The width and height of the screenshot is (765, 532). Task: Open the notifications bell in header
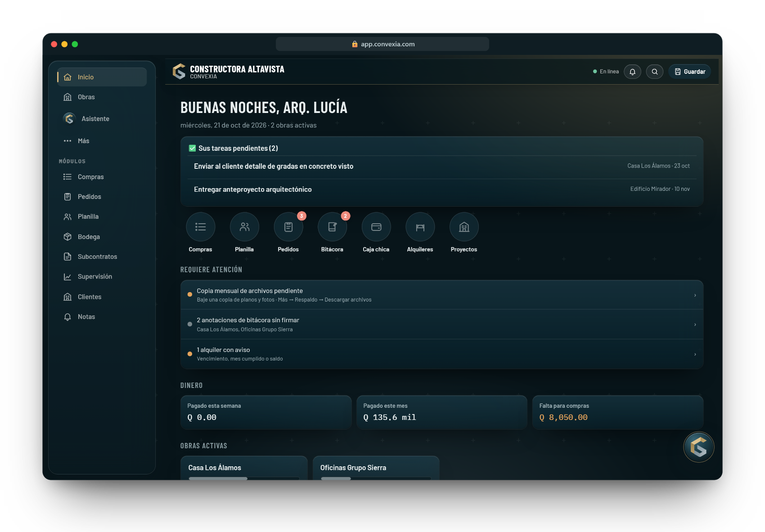point(632,72)
